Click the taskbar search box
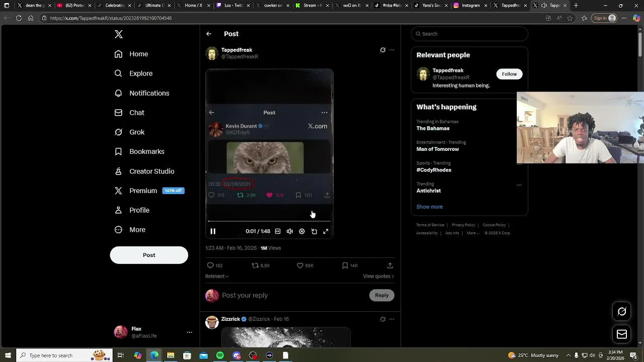This screenshot has height=362, width=644. coord(64,355)
